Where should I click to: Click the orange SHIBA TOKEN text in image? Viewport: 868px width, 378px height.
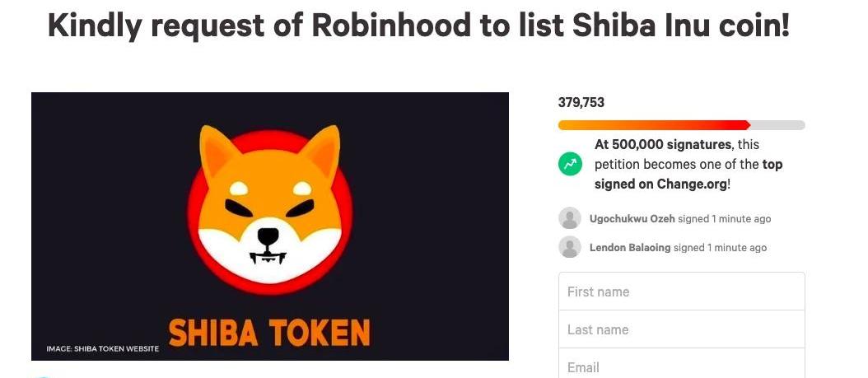[x=269, y=332]
